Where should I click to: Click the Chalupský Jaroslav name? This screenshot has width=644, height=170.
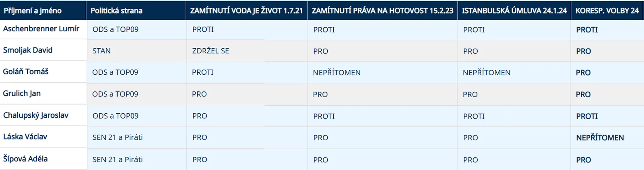[x=36, y=115]
